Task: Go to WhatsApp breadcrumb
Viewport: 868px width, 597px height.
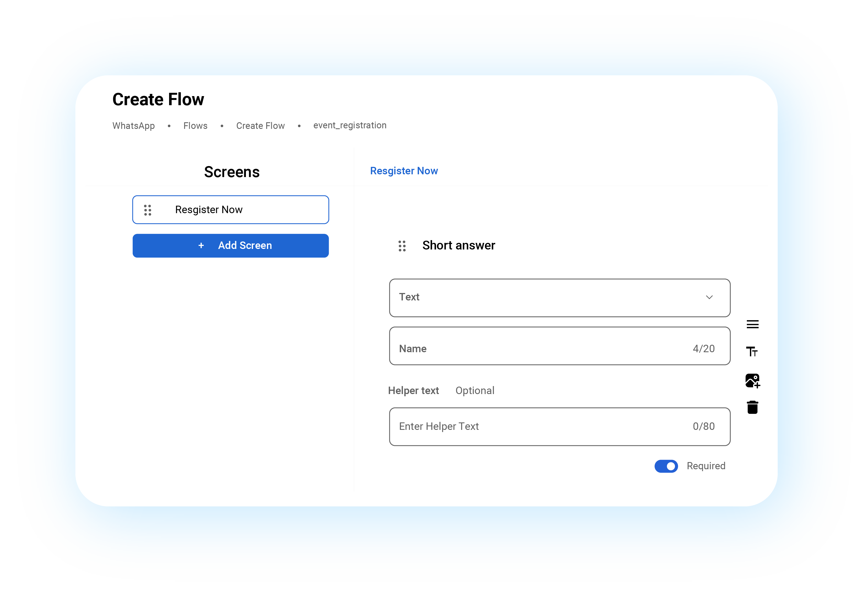Action: 134,126
